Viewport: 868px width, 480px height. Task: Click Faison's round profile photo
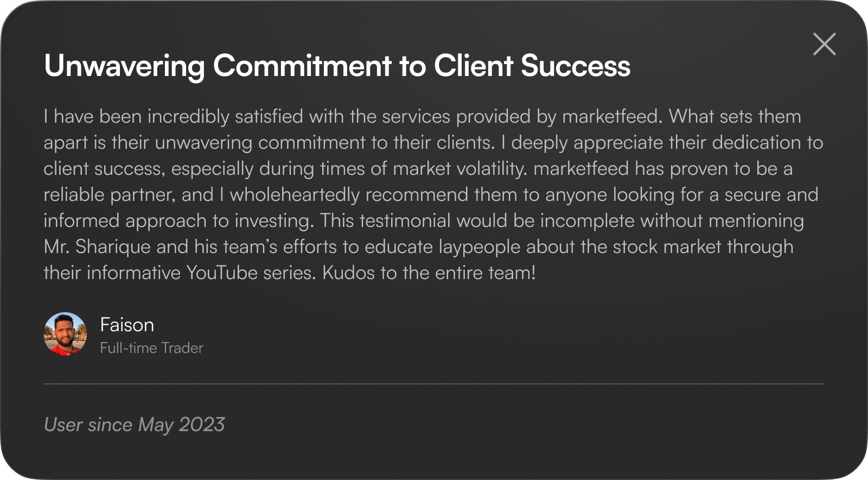tap(65, 334)
